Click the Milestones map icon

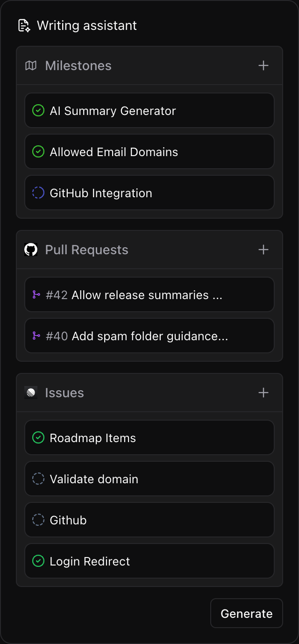(x=31, y=66)
